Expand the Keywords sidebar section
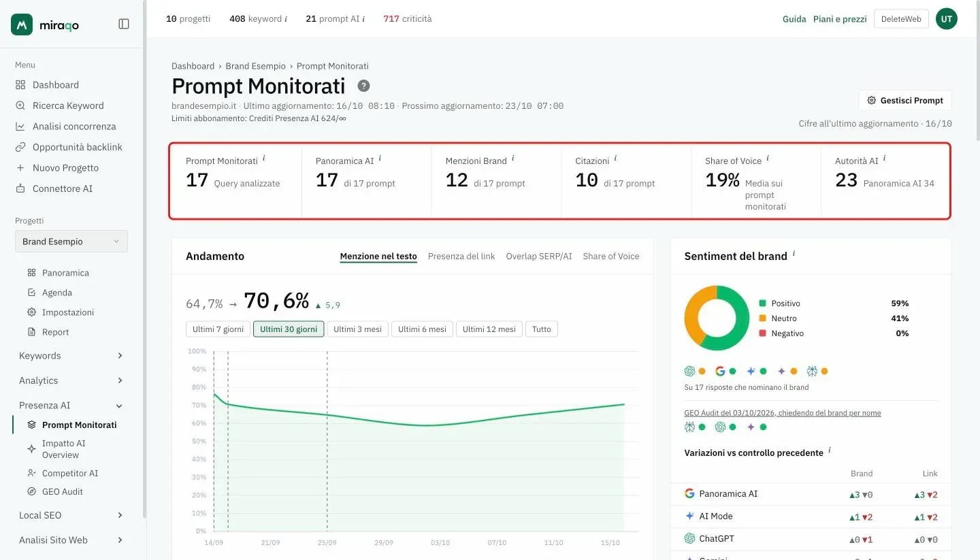This screenshot has width=980, height=560. tap(71, 356)
